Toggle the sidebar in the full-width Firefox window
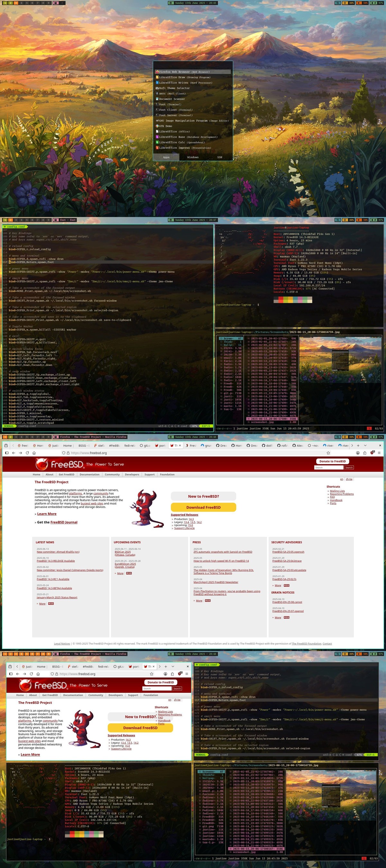This screenshot has height=868, width=386. 7,453
